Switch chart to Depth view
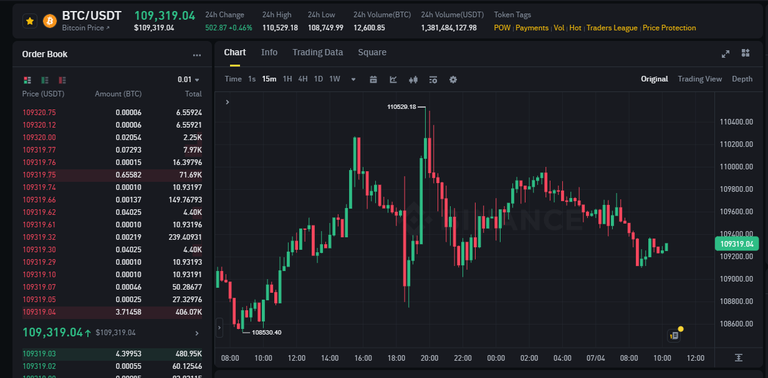The image size is (768, 378). pyautogui.click(x=742, y=79)
